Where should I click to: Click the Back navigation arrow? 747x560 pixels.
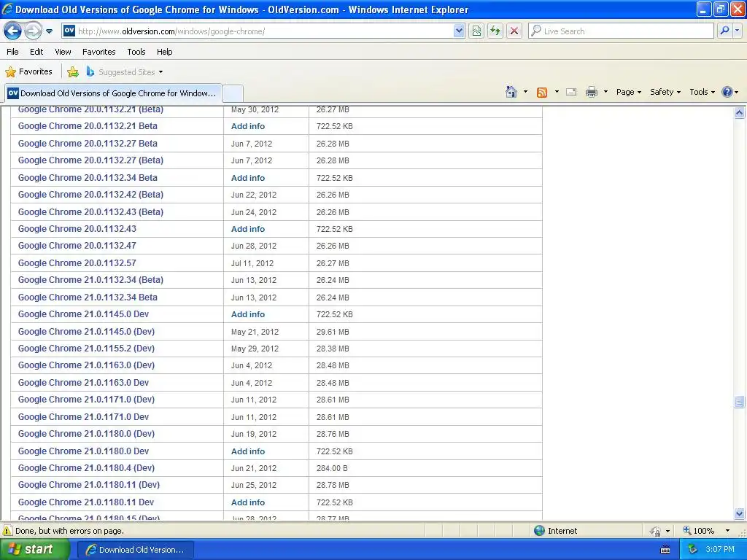pyautogui.click(x=12, y=31)
